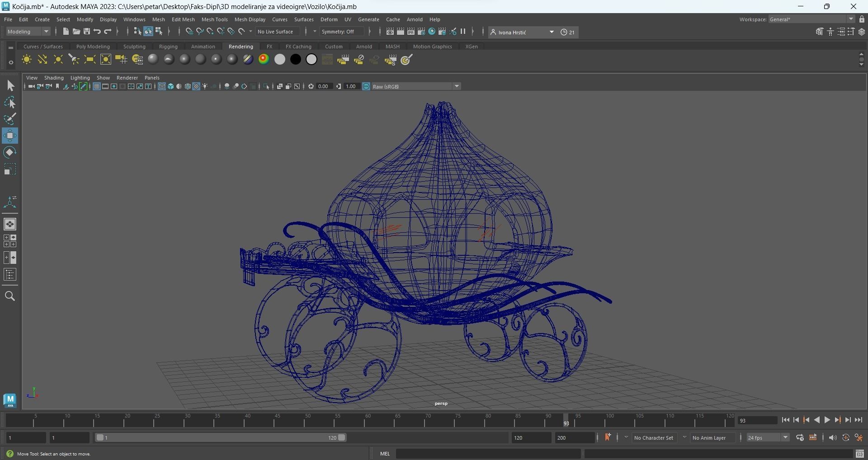Create an ambient light from Rendering shelf
This screenshot has width=868, height=460.
27,60
